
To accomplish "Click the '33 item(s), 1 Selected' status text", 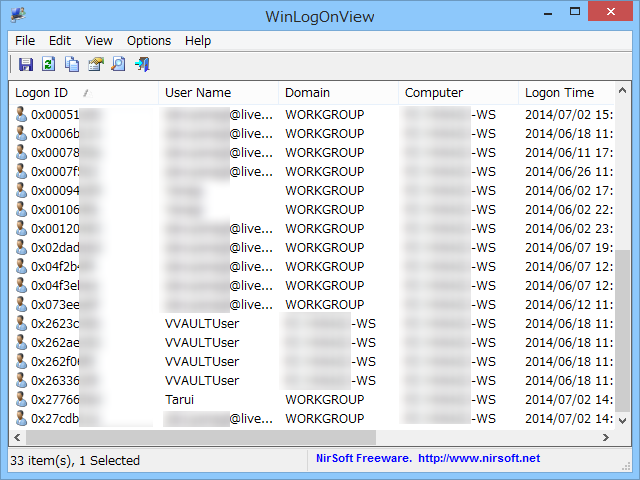I will pyautogui.click(x=75, y=460).
